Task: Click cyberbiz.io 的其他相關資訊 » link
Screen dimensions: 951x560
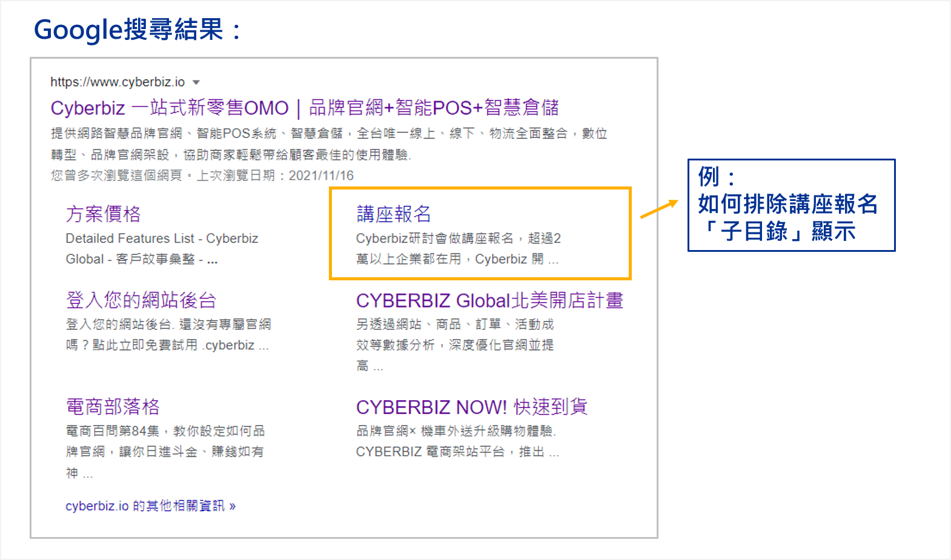Action: pos(150,506)
